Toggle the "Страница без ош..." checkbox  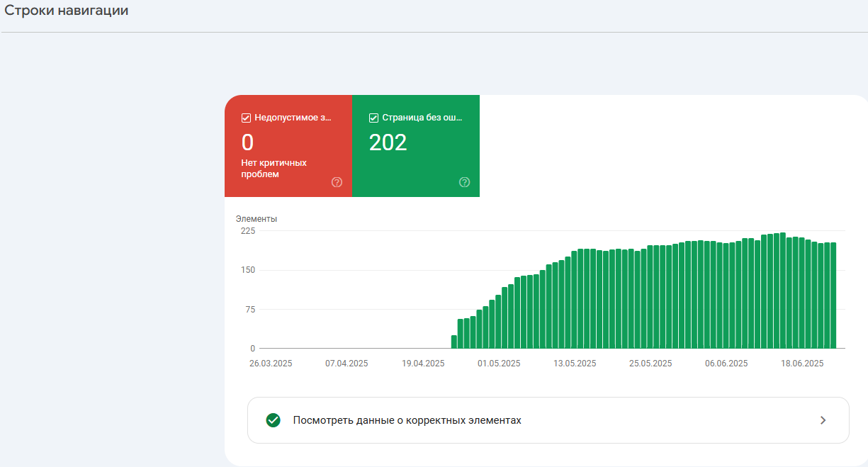(x=374, y=118)
